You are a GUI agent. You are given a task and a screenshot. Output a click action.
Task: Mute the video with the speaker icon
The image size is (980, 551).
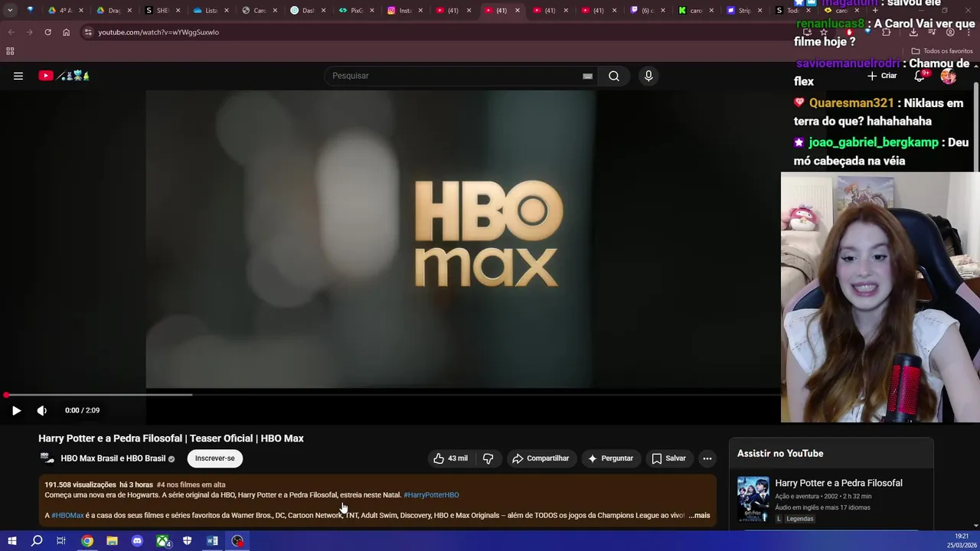[42, 410]
